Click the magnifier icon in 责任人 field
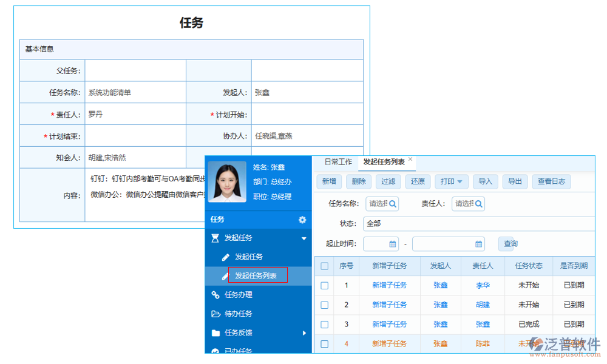 point(480,204)
